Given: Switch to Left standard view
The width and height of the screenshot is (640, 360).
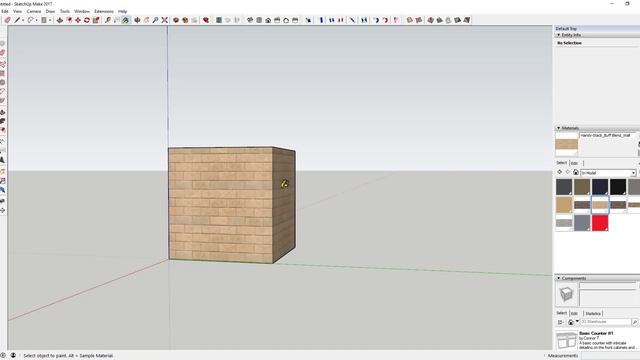Looking at the screenshot, I should pos(295,20).
